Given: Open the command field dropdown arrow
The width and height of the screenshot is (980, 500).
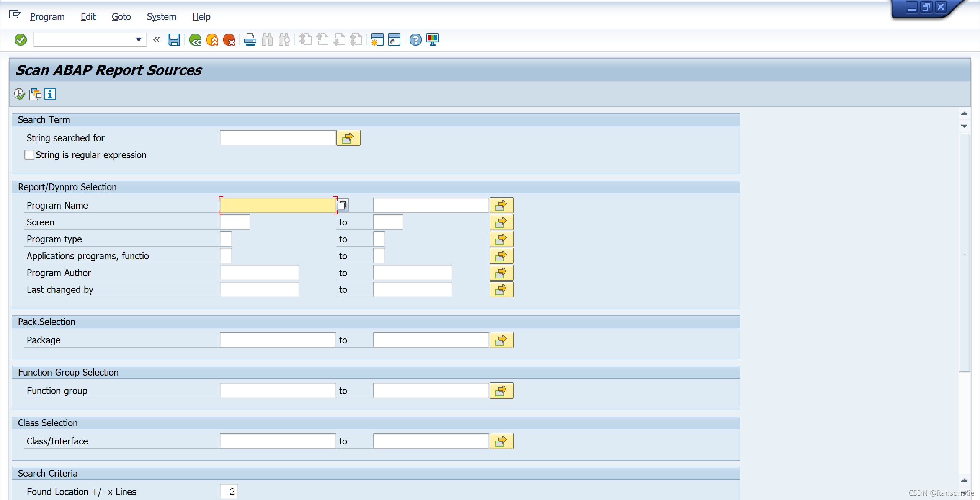Looking at the screenshot, I should coord(139,39).
